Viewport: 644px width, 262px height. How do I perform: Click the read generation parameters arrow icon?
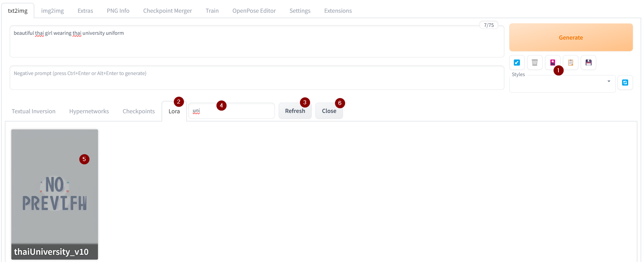click(x=517, y=63)
